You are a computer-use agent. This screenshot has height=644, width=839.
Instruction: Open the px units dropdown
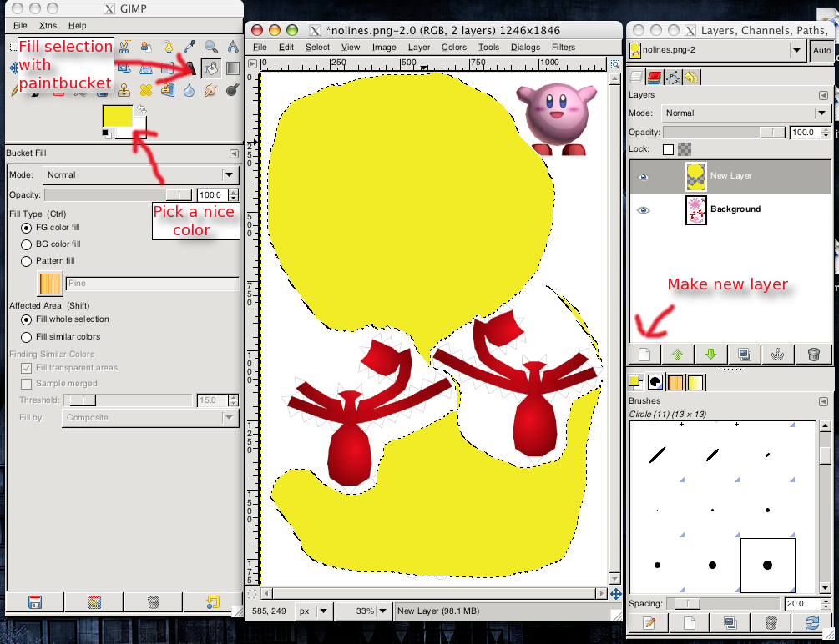tap(323, 611)
